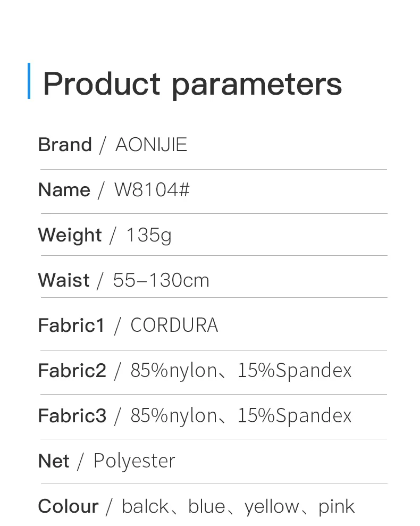420x526 pixels.
Task: Click the blue accent bar beside the heading
Action: pos(29,81)
